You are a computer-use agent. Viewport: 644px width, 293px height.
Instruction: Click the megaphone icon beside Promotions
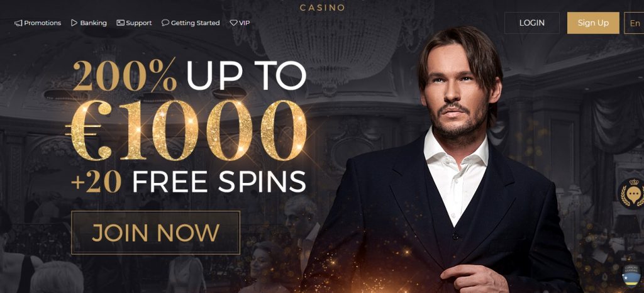18,23
